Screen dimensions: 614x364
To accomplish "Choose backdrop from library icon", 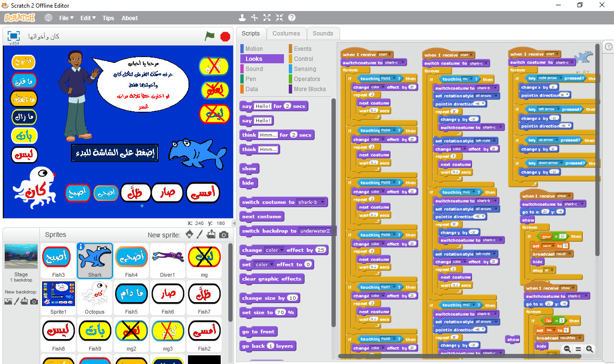I will (8, 301).
